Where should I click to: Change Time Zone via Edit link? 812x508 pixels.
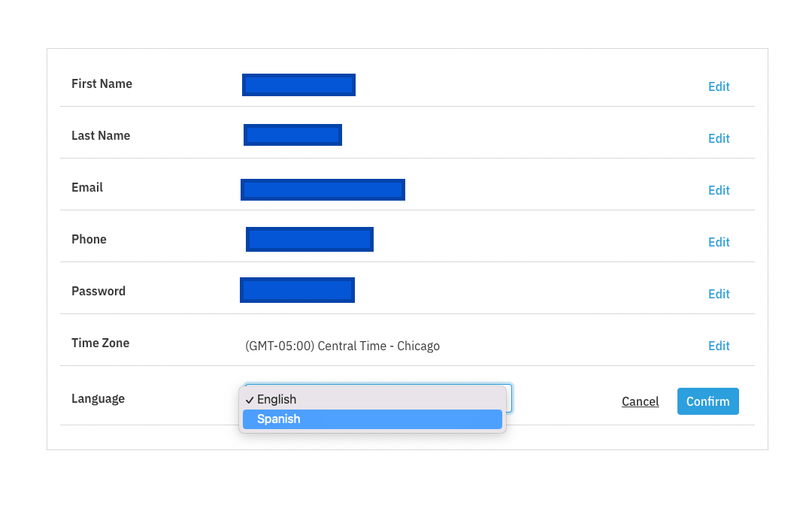click(719, 346)
